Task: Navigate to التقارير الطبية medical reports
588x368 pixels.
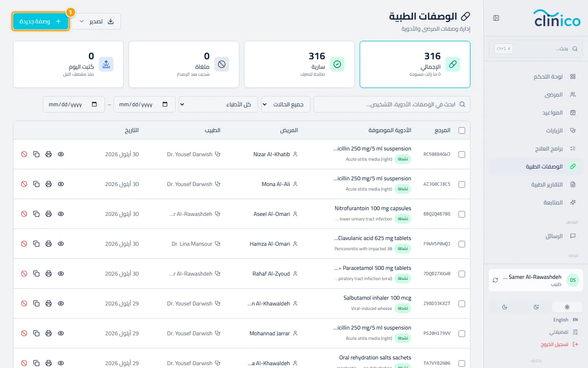Action: pos(535,184)
